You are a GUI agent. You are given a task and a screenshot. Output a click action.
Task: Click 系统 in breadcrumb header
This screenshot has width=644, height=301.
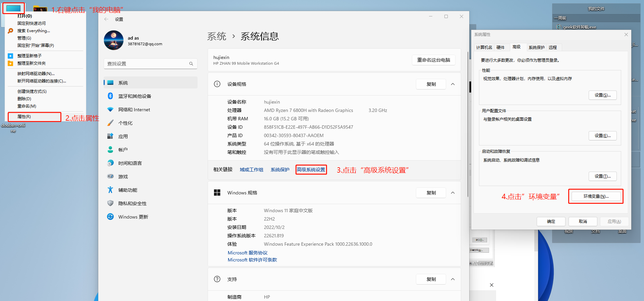click(217, 36)
